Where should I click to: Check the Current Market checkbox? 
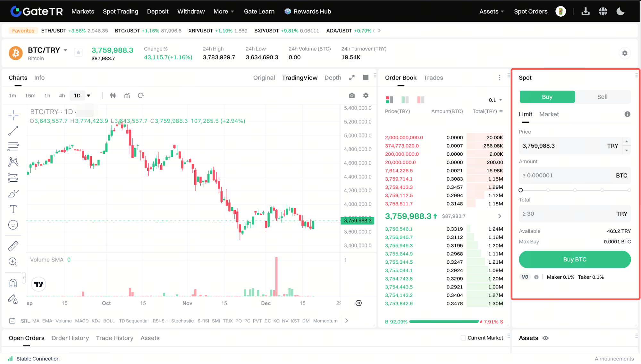click(x=463, y=338)
